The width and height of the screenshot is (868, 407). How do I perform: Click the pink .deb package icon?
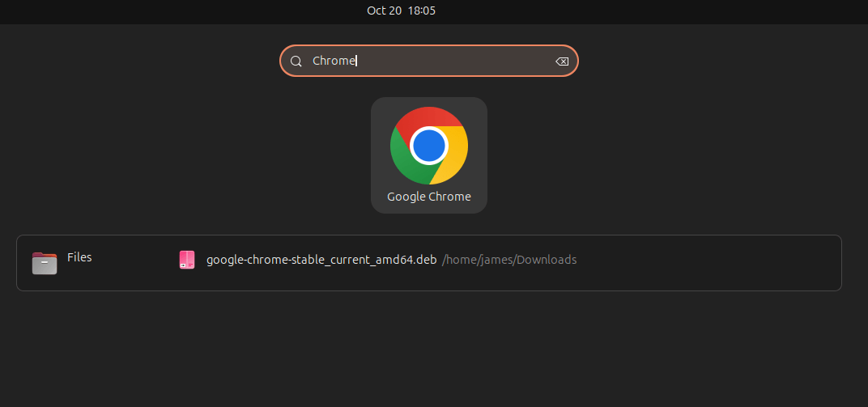pos(187,260)
